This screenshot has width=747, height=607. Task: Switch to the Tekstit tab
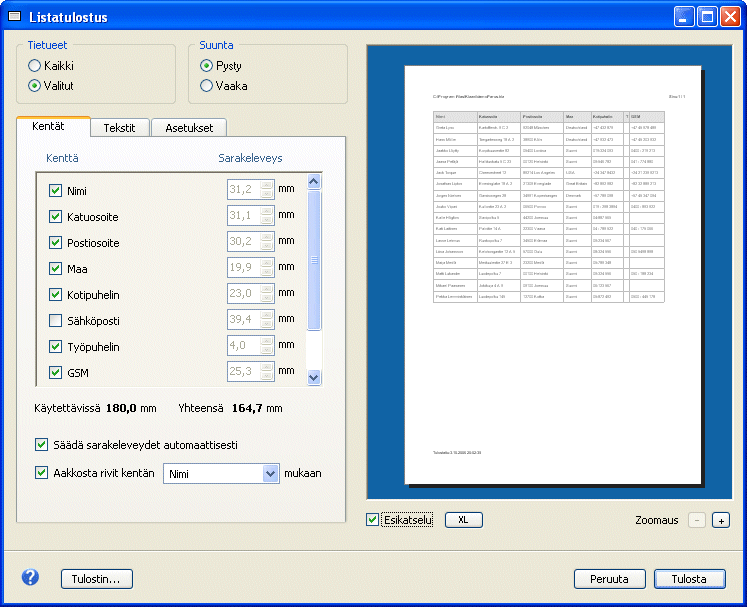coord(120,128)
